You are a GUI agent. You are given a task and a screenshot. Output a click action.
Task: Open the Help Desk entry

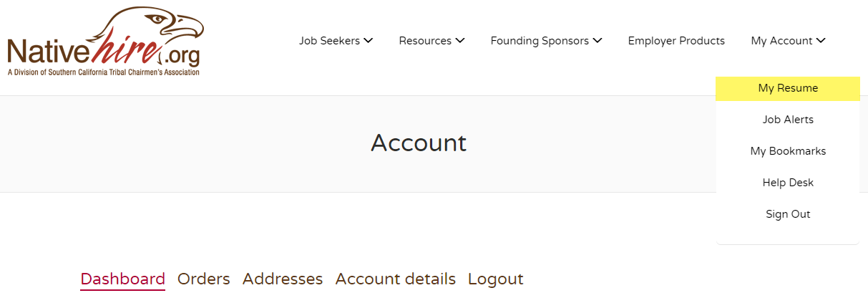click(788, 183)
